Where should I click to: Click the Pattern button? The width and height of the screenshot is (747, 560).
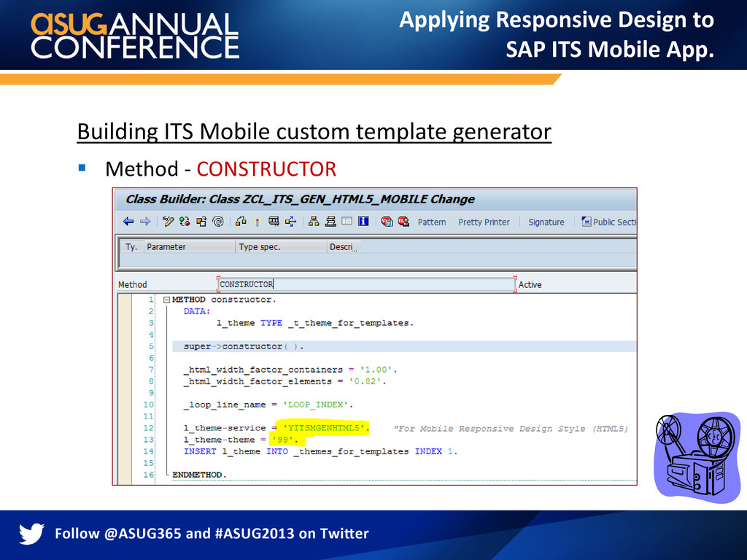[x=432, y=222]
